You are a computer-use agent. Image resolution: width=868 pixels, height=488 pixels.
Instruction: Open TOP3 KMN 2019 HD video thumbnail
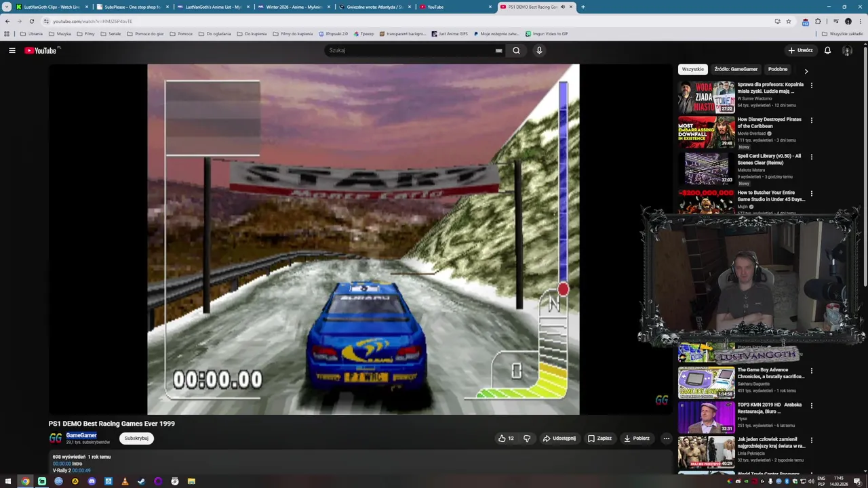707,417
